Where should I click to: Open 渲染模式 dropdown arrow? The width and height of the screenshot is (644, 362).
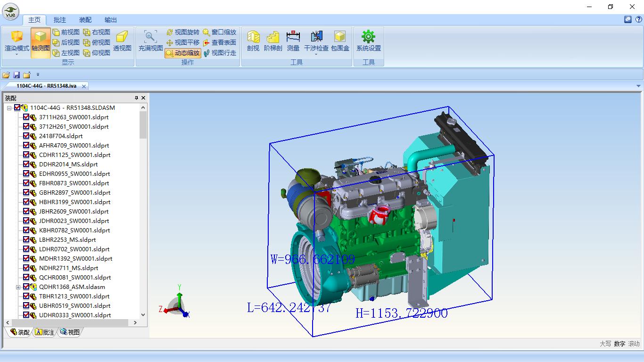coord(17,55)
